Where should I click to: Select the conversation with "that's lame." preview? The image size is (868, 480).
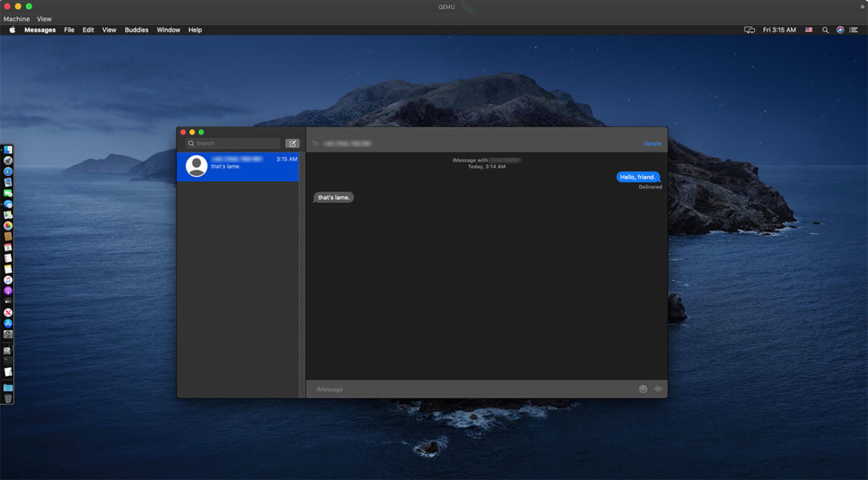(x=239, y=167)
